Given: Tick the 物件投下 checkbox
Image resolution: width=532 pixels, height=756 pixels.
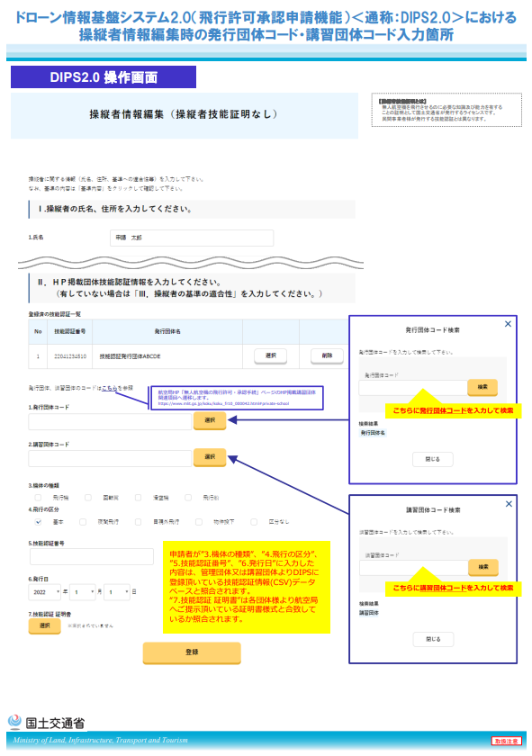Looking at the screenshot, I should coord(199,522).
